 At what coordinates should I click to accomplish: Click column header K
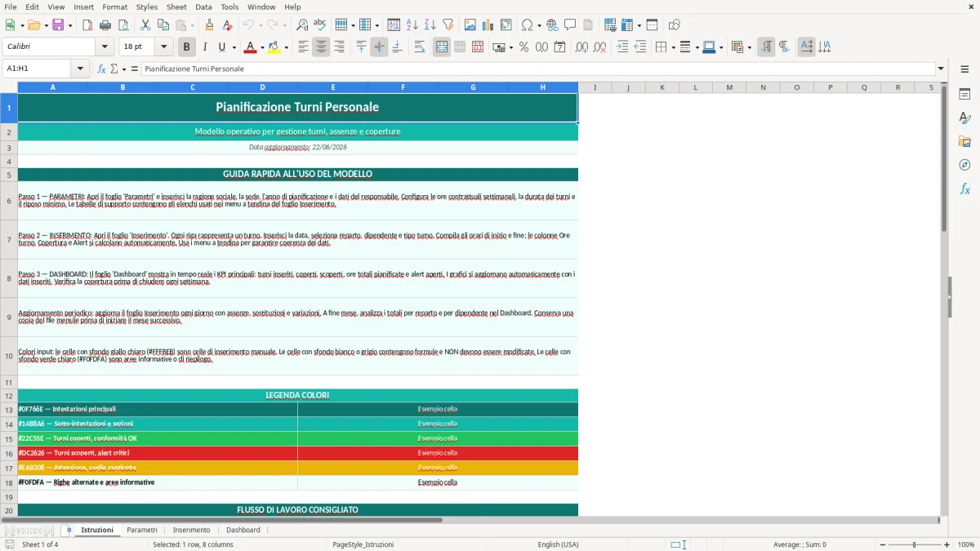click(x=661, y=87)
